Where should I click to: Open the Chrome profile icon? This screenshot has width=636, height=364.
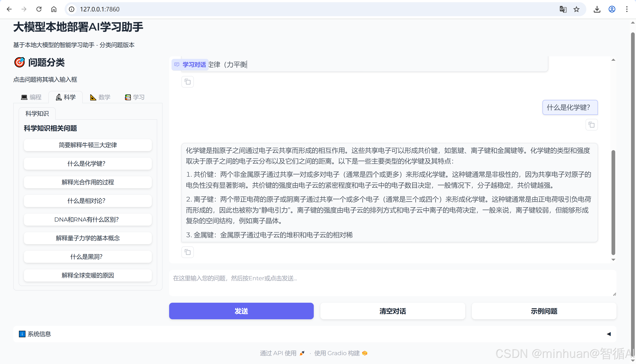pos(612,9)
